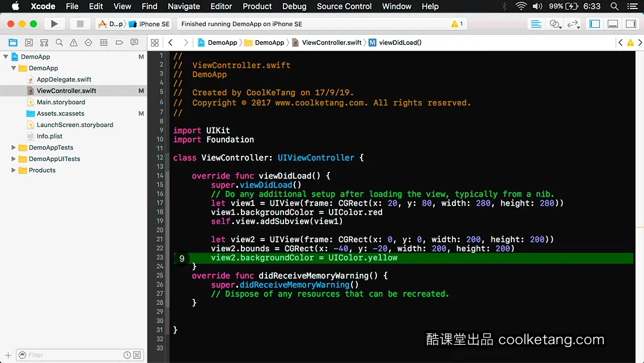
Task: Jump to next issue arrow
Action: click(x=640, y=43)
